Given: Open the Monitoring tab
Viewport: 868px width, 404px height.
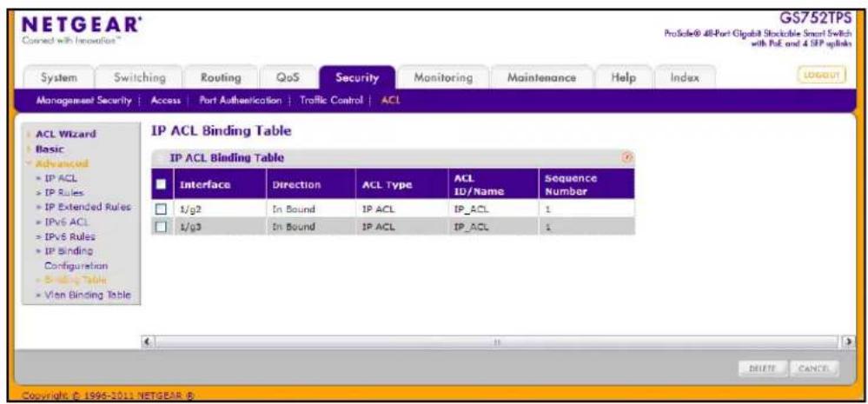Looking at the screenshot, I should 443,77.
